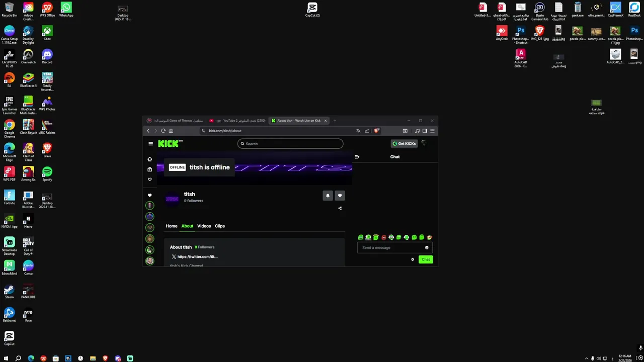The width and height of the screenshot is (644, 362).
Task: Switch to the Home channel tab
Action: click(x=172, y=226)
